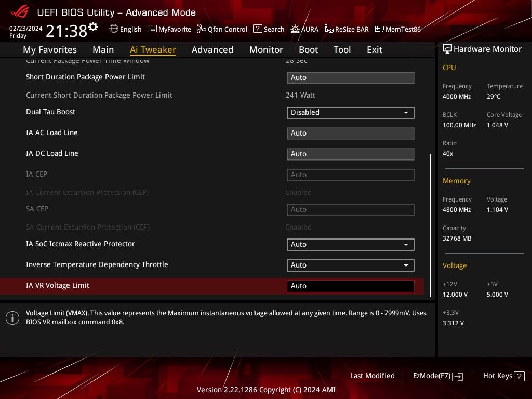Select Inverse Temperature Dependency Throttle label
Screen dimensions: 532x399
[97, 264]
